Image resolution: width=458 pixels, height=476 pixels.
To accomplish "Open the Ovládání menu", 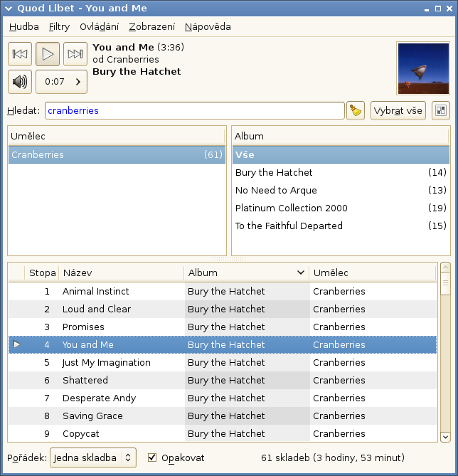I will coord(100,27).
